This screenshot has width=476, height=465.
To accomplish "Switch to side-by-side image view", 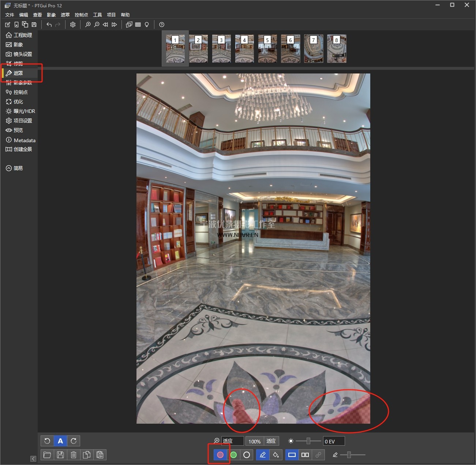I will pos(305,455).
